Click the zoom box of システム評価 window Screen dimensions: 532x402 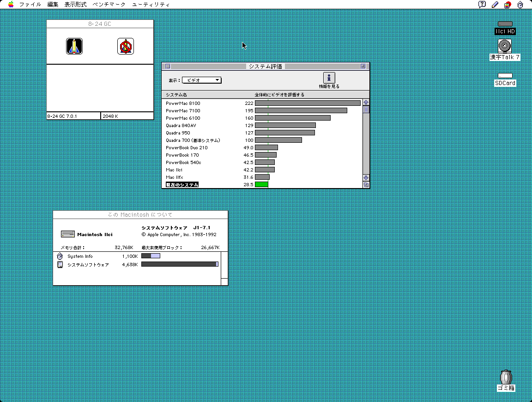[363, 66]
